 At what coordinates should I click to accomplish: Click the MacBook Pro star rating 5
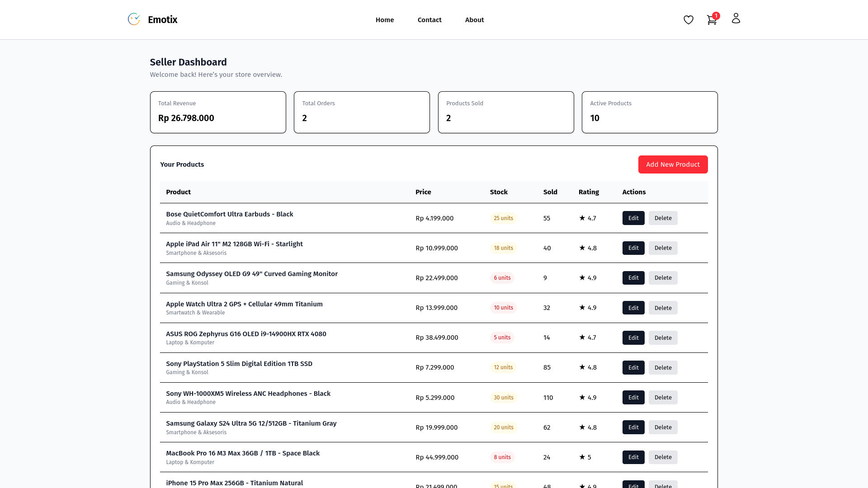pyautogui.click(x=585, y=457)
